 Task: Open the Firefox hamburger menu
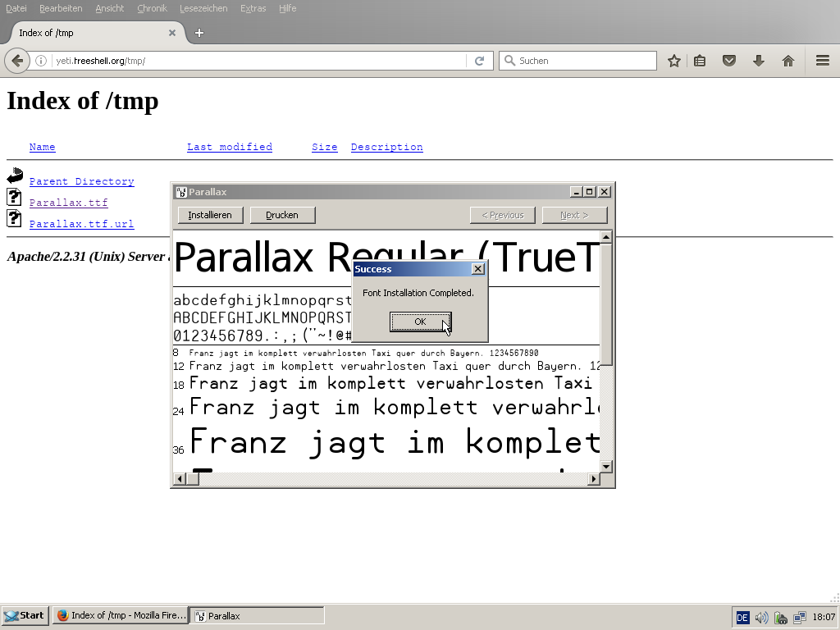coord(822,61)
